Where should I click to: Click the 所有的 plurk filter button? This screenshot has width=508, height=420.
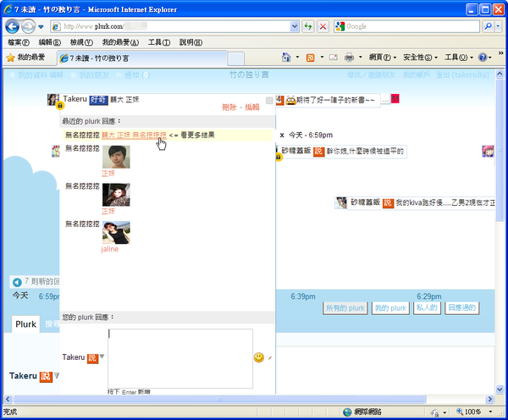coord(345,308)
